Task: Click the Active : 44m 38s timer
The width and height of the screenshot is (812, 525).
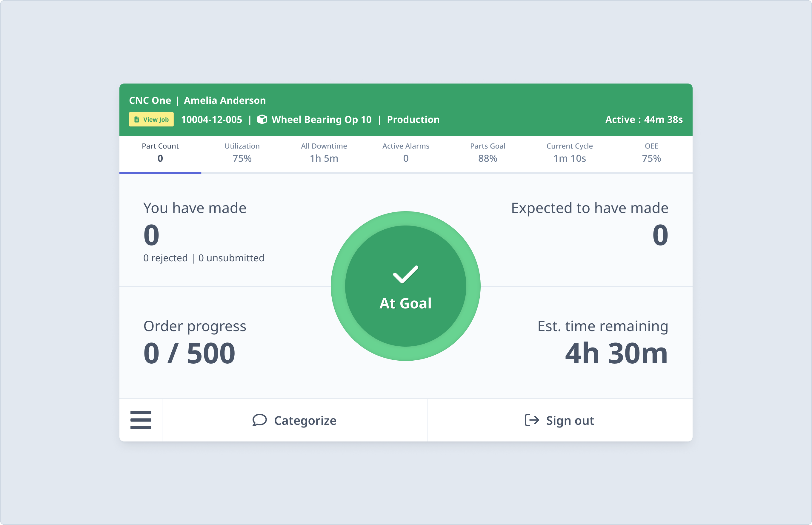Action: click(643, 119)
